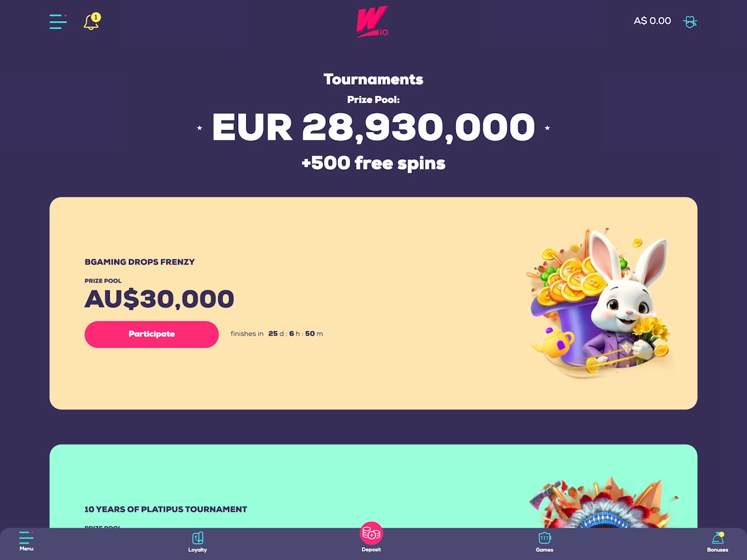This screenshot has width=747, height=560.
Task: Click the A$ 0.00 balance
Action: pos(652,21)
